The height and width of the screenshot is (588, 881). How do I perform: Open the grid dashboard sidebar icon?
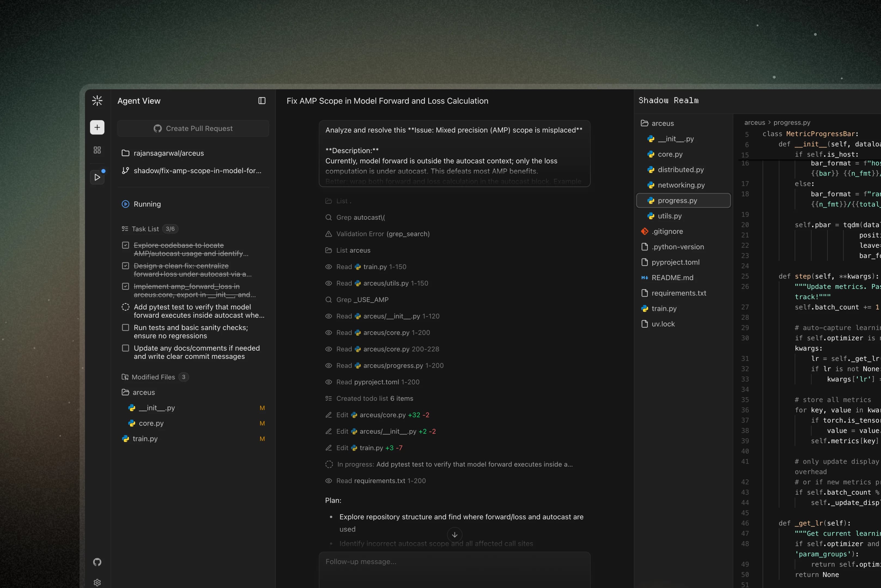97,150
